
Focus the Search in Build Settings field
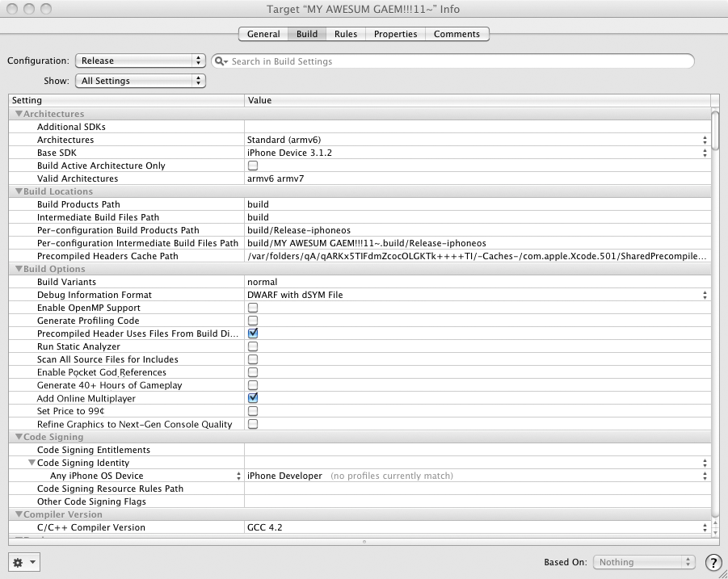[x=452, y=61]
